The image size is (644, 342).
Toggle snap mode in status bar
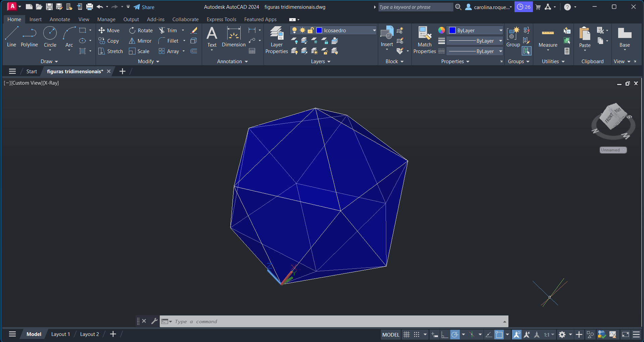(x=416, y=335)
